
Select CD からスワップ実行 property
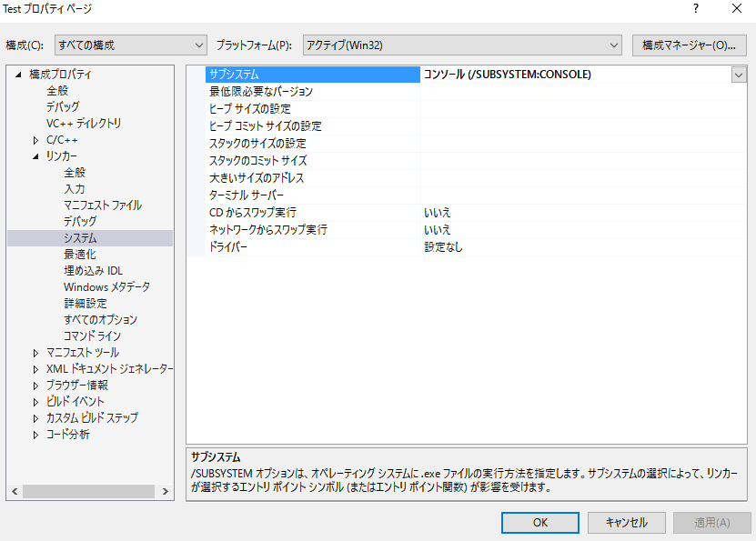[x=313, y=213]
